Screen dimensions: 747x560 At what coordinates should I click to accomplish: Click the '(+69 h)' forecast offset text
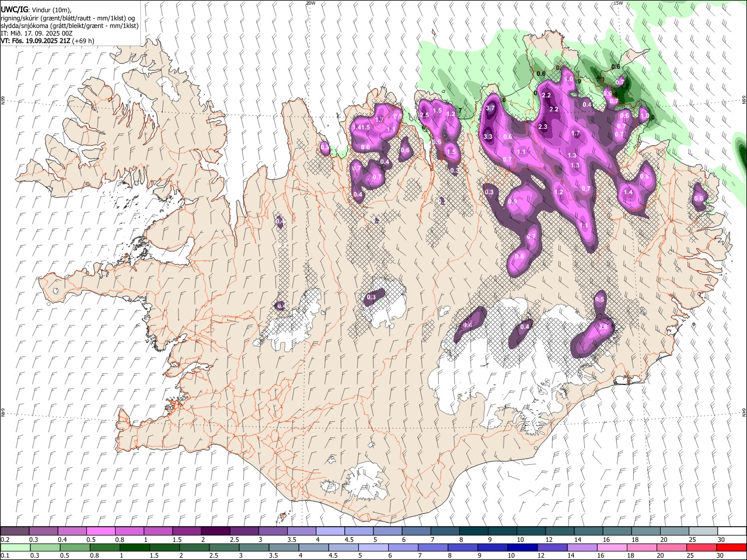84,41
